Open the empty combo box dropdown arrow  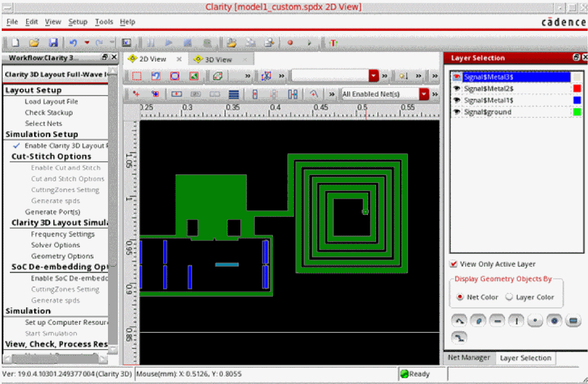pos(373,76)
